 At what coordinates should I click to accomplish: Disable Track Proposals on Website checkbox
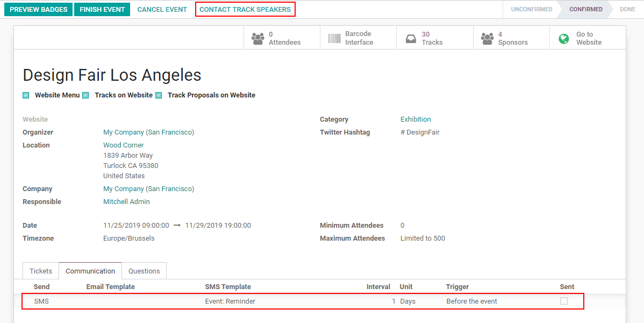click(159, 96)
